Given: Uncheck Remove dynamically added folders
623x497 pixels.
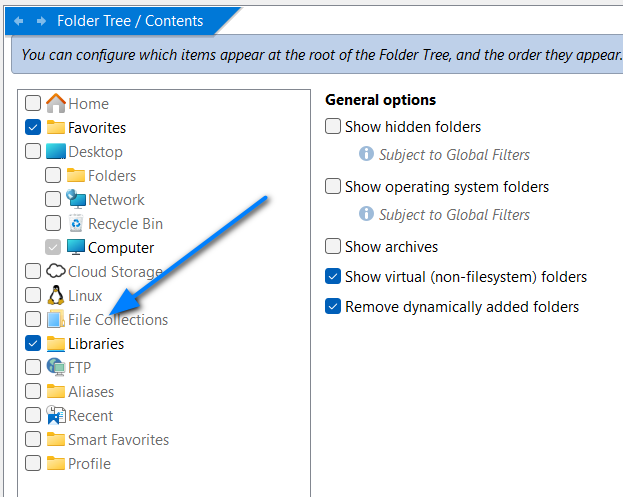Looking at the screenshot, I should [x=333, y=307].
